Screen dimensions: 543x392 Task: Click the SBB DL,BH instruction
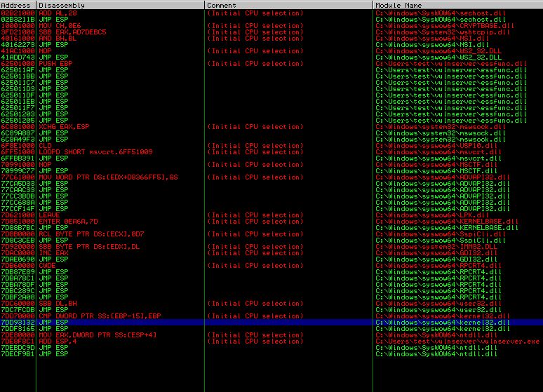tap(58, 304)
